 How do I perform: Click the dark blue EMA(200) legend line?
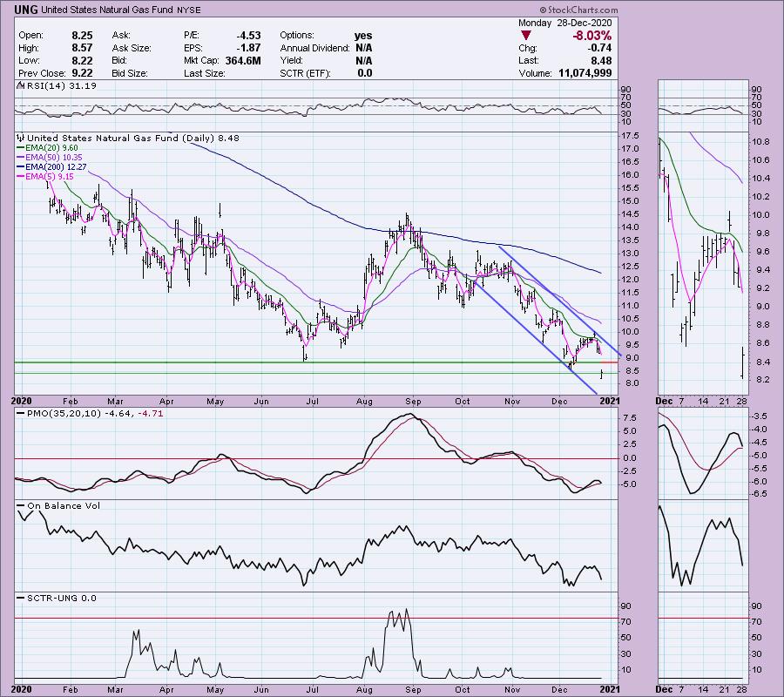21,167
